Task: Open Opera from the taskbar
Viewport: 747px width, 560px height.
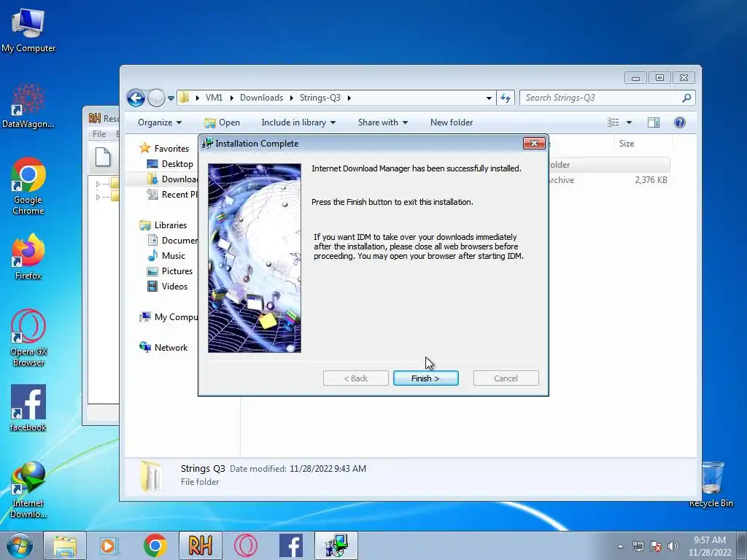Action: click(245, 545)
